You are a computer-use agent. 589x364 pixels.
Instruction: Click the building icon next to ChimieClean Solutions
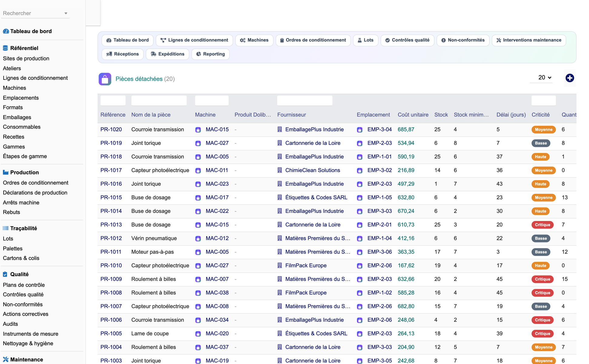pyautogui.click(x=280, y=170)
